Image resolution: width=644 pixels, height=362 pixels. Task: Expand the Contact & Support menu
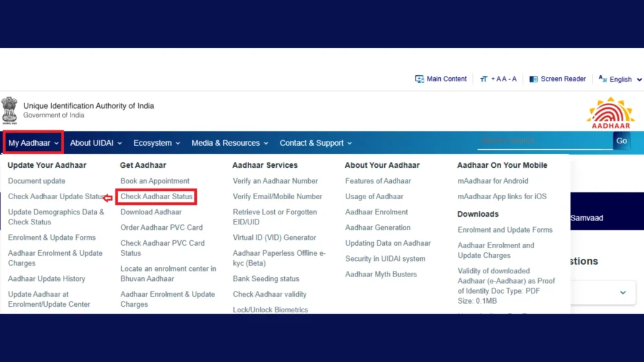point(316,143)
